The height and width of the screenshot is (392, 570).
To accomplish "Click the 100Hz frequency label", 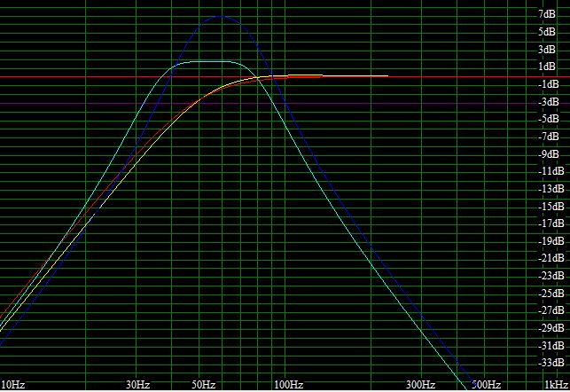I will (x=288, y=385).
